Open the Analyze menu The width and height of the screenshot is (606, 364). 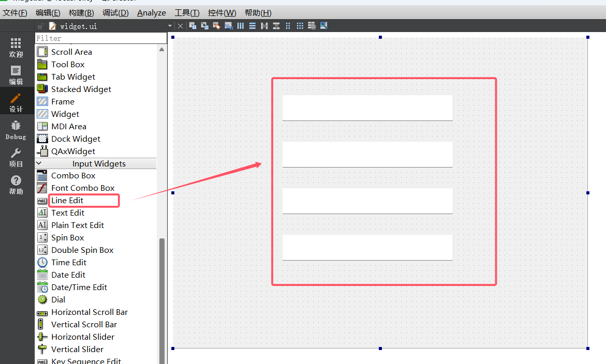pyautogui.click(x=152, y=13)
